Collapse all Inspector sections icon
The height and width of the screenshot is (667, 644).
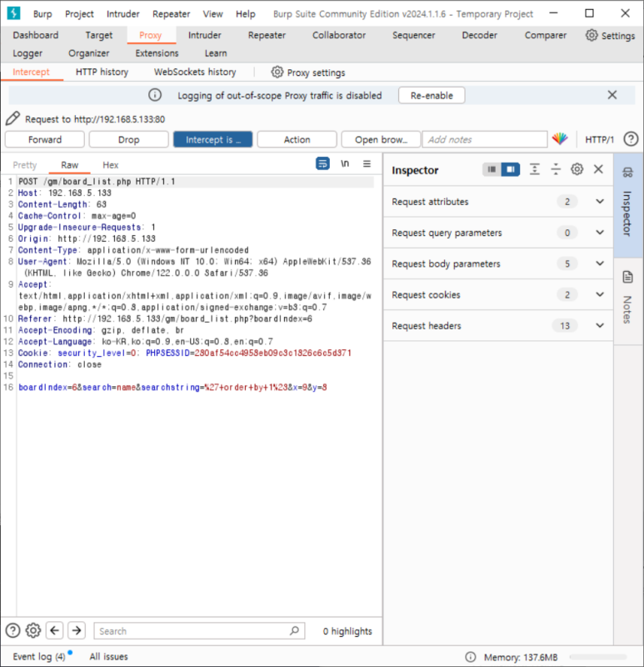(x=556, y=169)
